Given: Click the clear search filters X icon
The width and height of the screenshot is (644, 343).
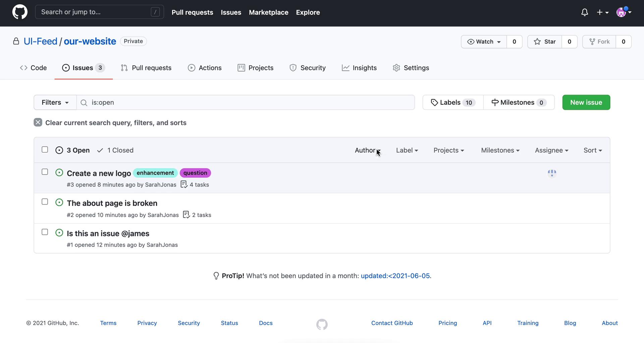Looking at the screenshot, I should click(38, 122).
